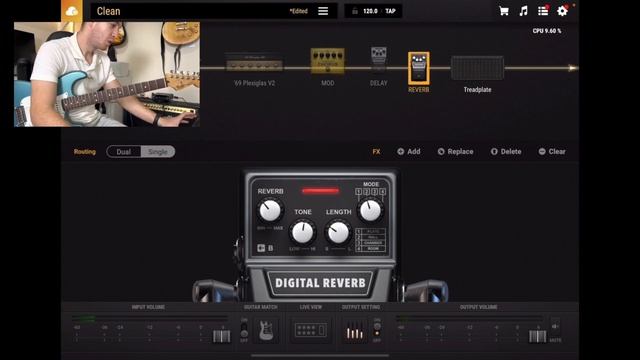Click the Clear button

(552, 151)
